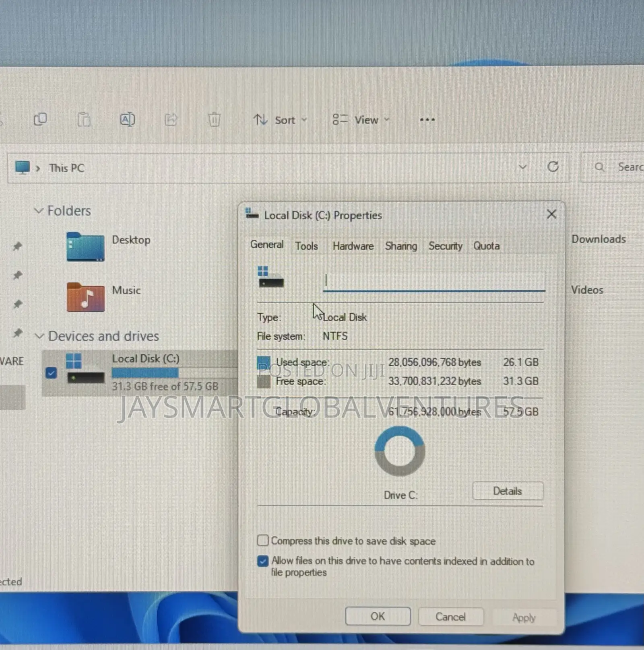Click the 26.1 GB used space value
The image size is (644, 650).
click(x=521, y=362)
